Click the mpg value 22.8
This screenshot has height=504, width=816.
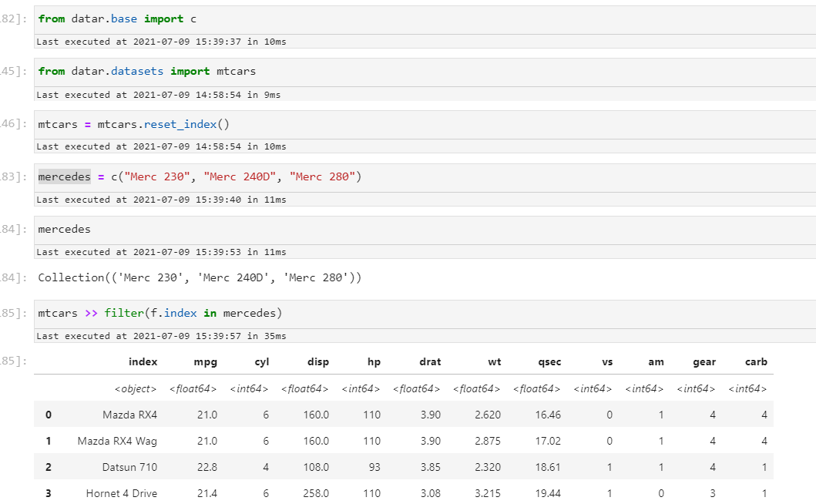pyautogui.click(x=207, y=468)
